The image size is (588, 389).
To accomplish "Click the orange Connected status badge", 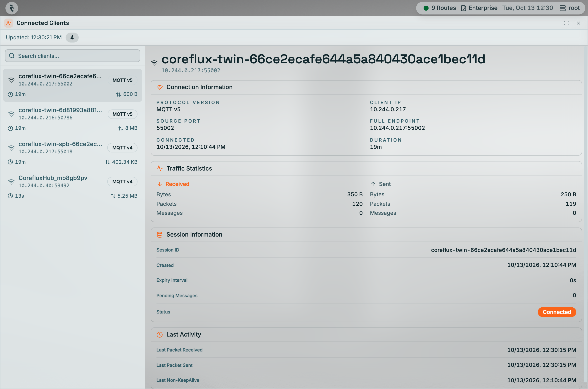I will point(557,312).
